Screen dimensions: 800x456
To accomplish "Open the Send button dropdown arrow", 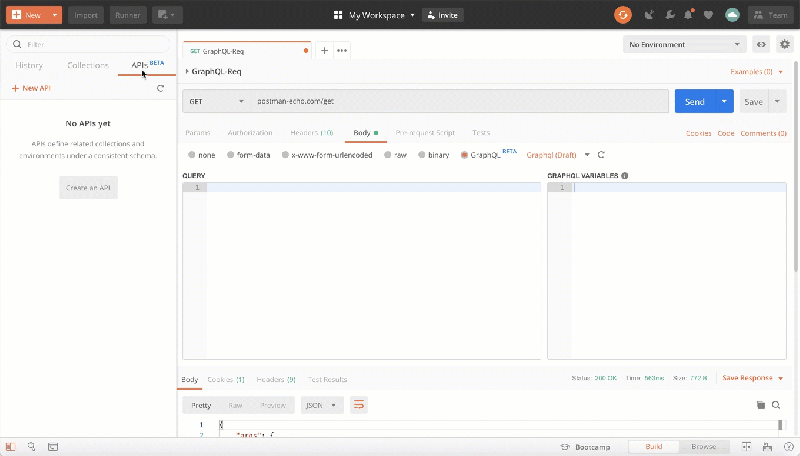I will pyautogui.click(x=724, y=101).
